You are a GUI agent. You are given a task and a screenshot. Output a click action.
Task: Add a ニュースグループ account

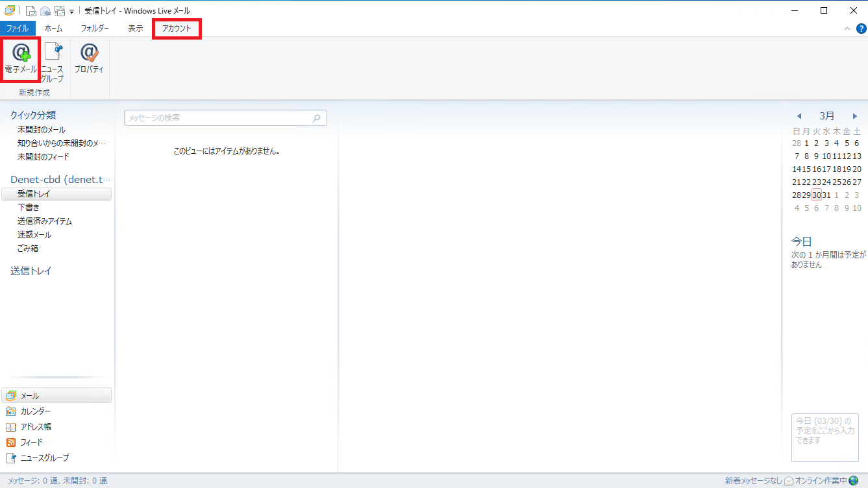click(53, 63)
